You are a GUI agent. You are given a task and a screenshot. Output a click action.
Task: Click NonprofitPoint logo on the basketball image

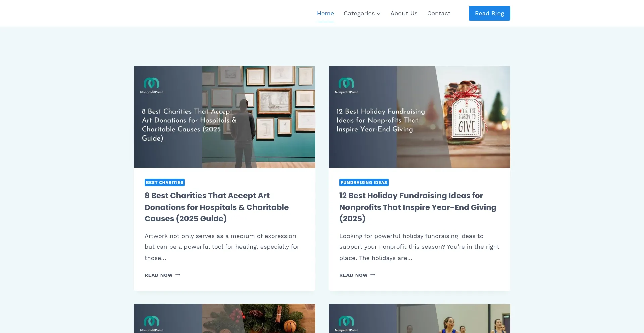pyautogui.click(x=346, y=324)
